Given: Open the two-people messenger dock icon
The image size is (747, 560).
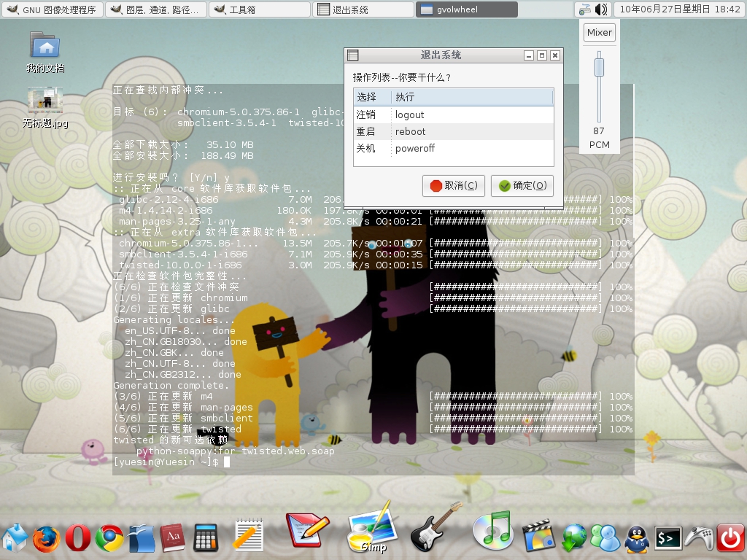Looking at the screenshot, I should [605, 538].
